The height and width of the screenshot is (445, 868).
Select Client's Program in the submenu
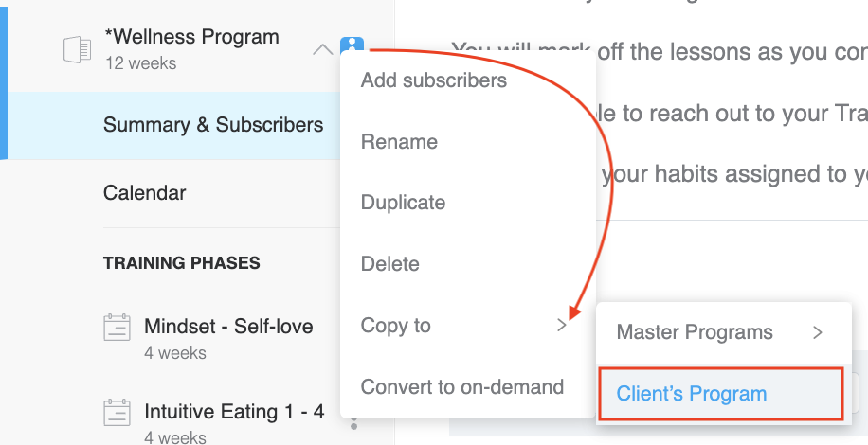721,394
